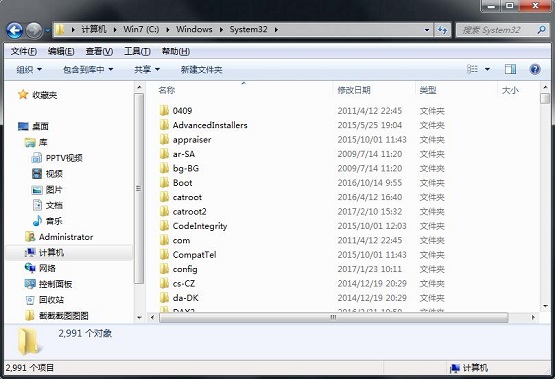Select the 0409 folder icon
The image size is (555, 379).
[164, 110]
